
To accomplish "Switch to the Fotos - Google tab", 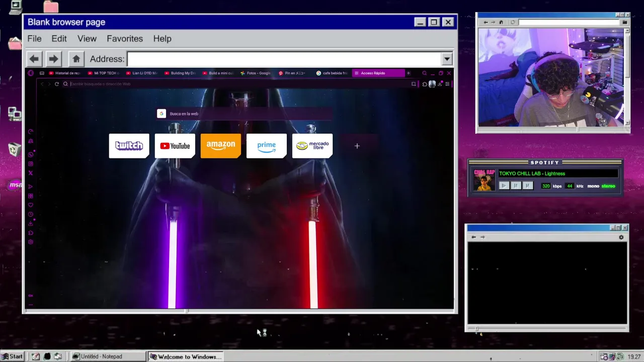I will 257,73.
